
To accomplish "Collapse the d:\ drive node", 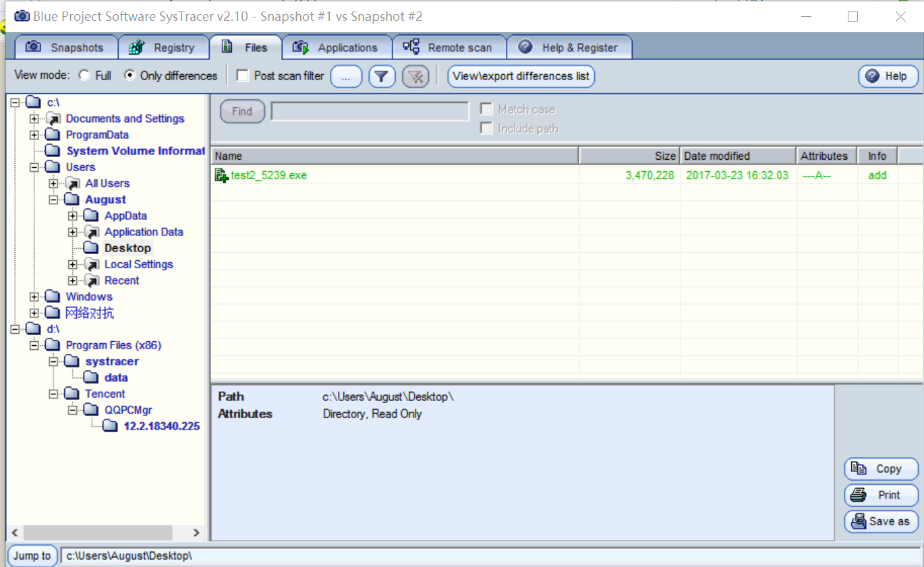I will pos(15,329).
